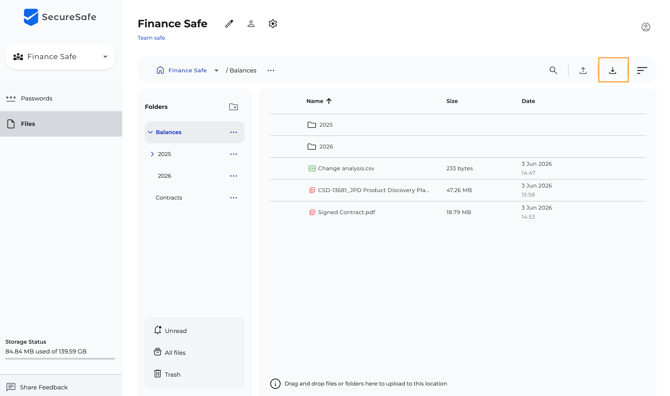Open more options for Contracts folder
The height and width of the screenshot is (396, 670).
click(233, 197)
